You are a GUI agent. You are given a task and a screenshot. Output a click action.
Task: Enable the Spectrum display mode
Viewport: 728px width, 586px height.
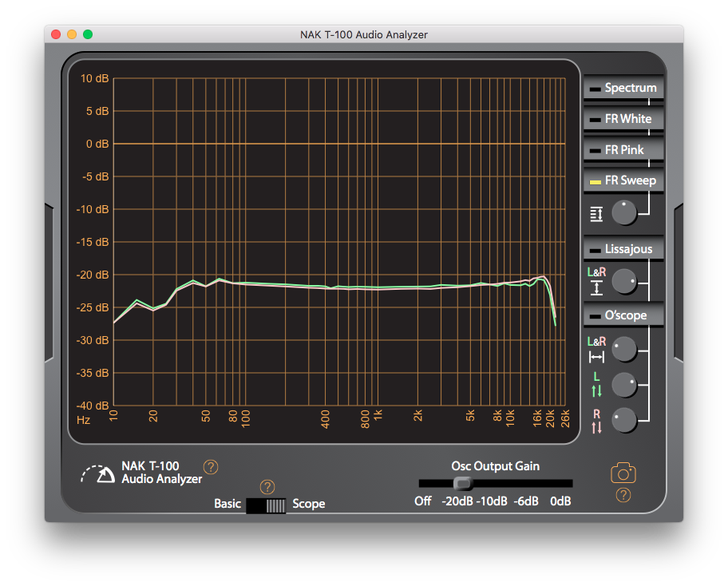pyautogui.click(x=623, y=88)
